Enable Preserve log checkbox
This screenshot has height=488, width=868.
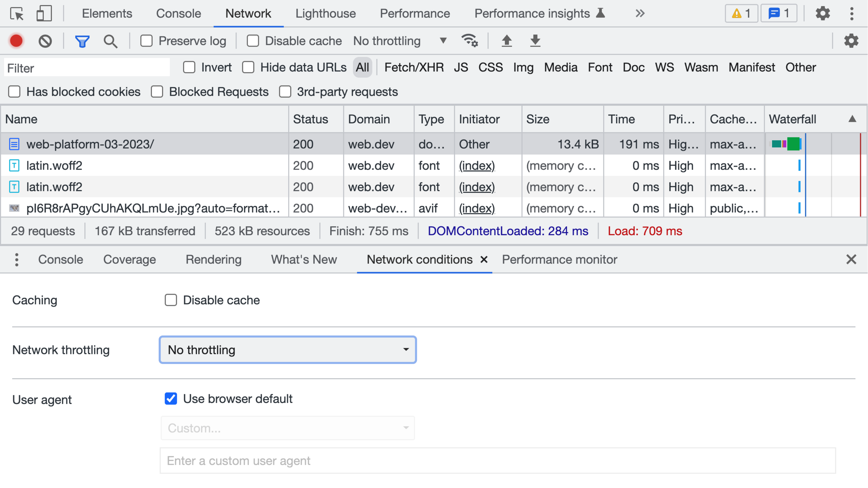[x=146, y=41]
